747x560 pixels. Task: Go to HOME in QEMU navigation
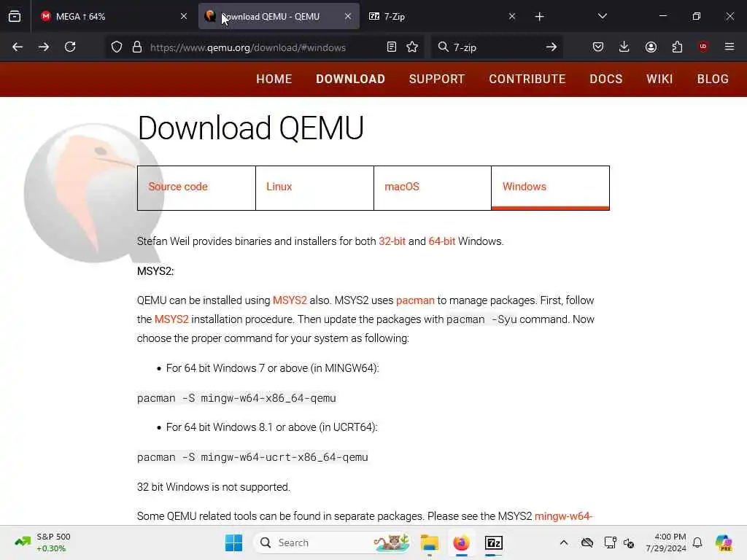(274, 79)
